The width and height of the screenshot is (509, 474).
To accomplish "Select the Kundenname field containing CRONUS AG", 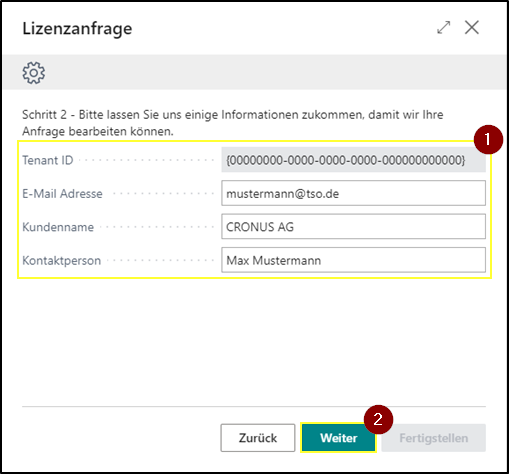I will tap(353, 227).
